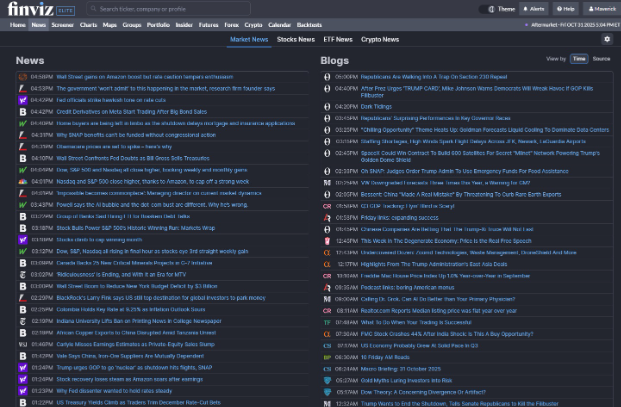Screen dimensions: 621x407
Task: Select the ETF News tab
Action: coord(337,40)
